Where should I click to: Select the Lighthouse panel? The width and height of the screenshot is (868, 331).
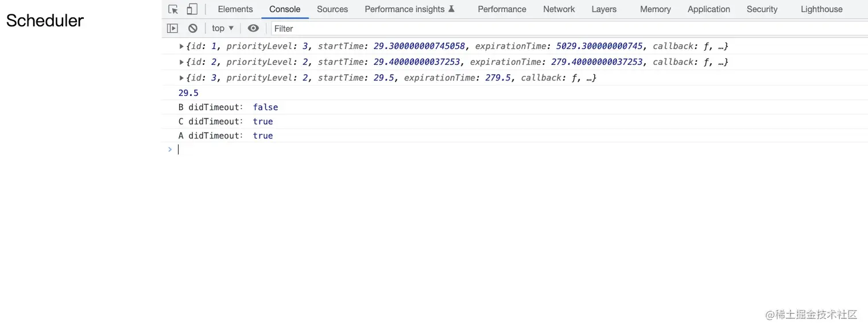pos(821,9)
